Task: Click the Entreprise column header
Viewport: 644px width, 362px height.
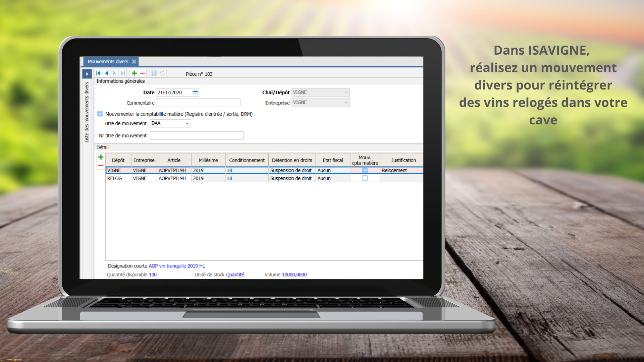Action: click(x=144, y=160)
